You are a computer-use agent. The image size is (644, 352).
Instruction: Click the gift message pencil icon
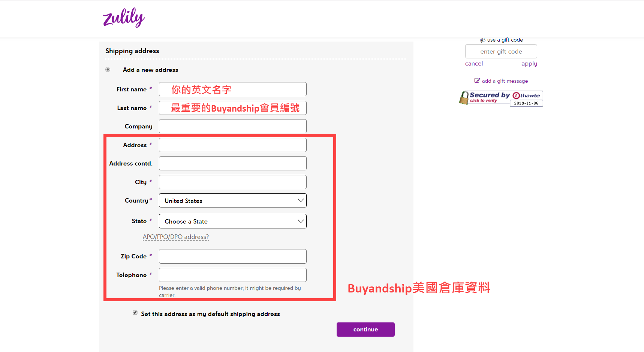[477, 81]
